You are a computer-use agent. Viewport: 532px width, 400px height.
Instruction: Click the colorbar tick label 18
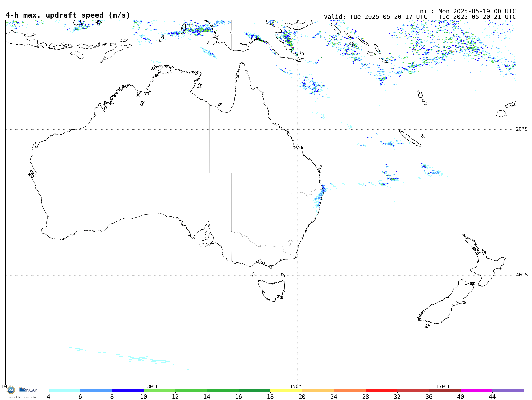(270, 397)
